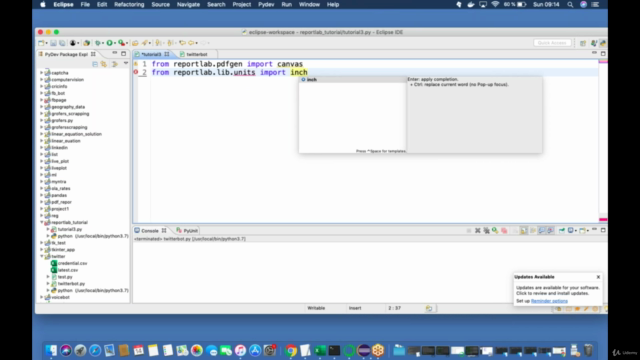Click the green Run button in toolbar
The image size is (640, 360).
(109, 43)
